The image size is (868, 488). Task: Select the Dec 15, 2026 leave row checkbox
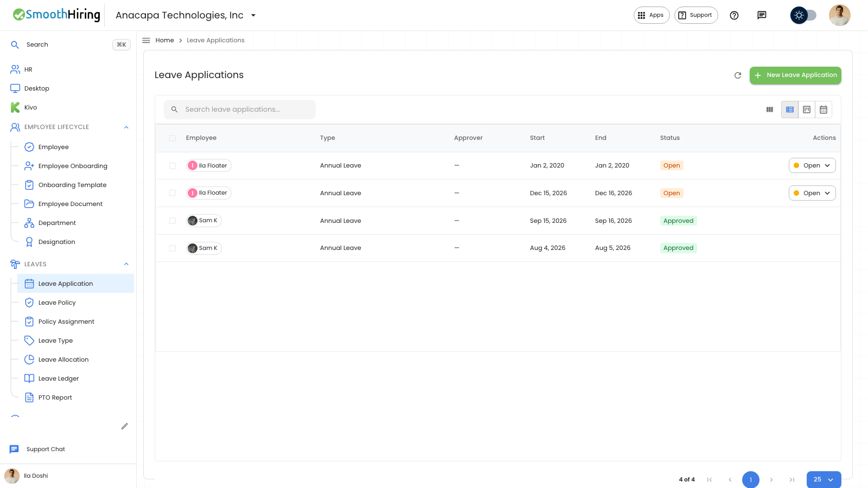[173, 193]
